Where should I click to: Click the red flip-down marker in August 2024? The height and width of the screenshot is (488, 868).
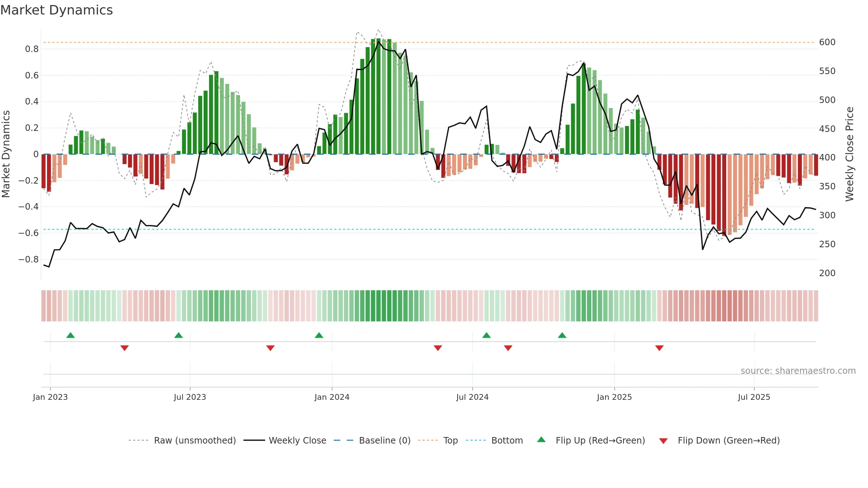508,348
